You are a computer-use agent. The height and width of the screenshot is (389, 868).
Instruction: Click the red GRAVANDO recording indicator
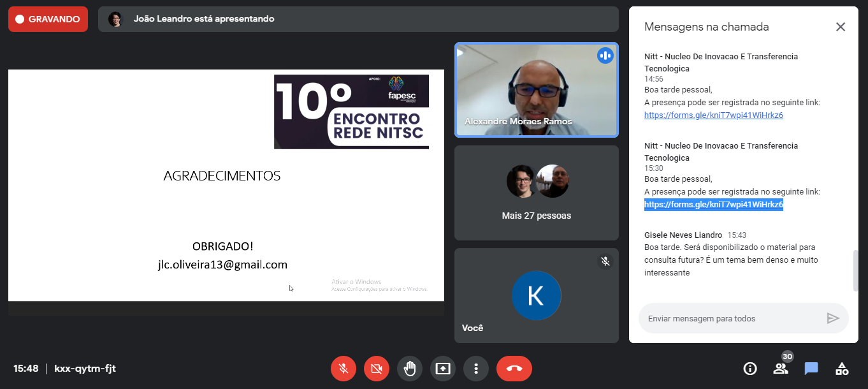pyautogui.click(x=48, y=19)
